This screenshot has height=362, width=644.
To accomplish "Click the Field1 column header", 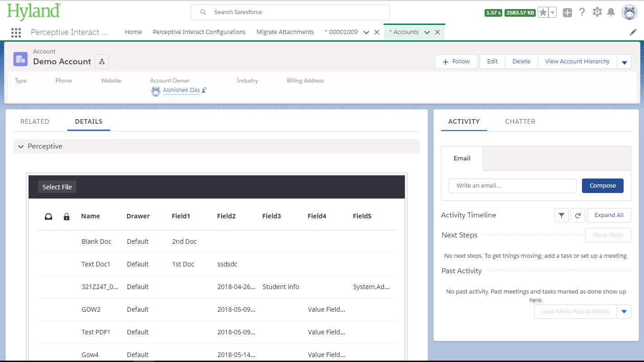I will (x=181, y=217).
